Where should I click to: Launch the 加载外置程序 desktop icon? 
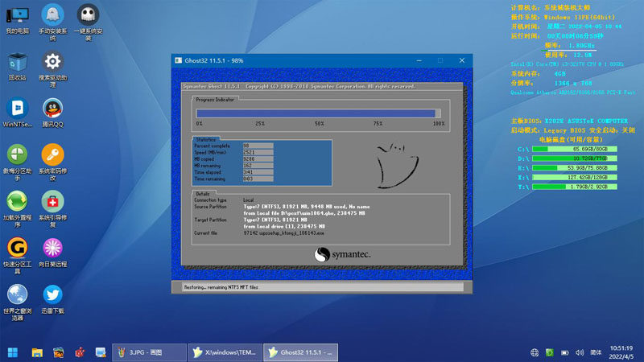[x=17, y=209]
